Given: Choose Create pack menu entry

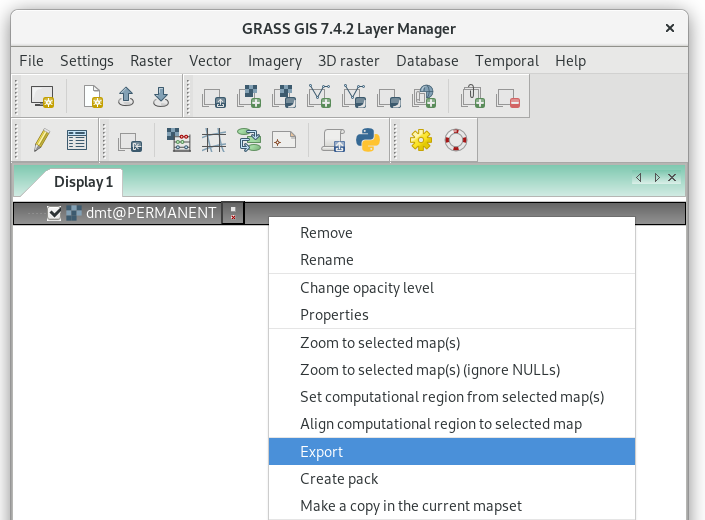Looking at the screenshot, I should 452,479.
